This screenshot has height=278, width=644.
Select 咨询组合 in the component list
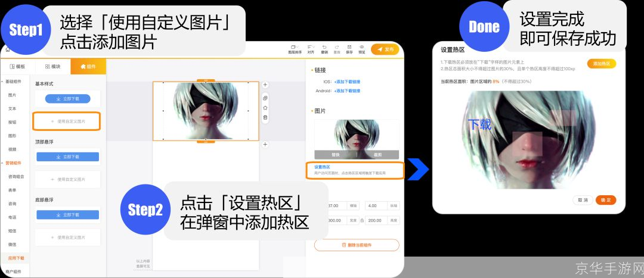click(x=16, y=176)
